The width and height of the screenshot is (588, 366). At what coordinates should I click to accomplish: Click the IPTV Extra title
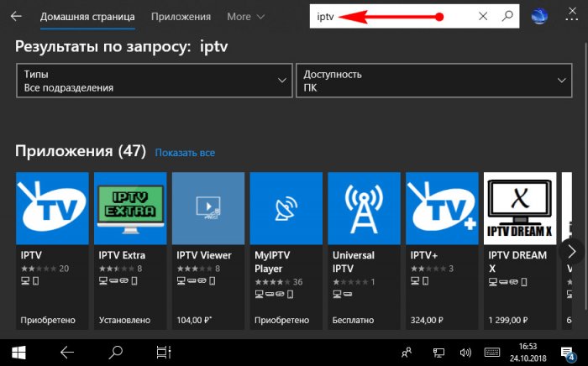click(122, 255)
